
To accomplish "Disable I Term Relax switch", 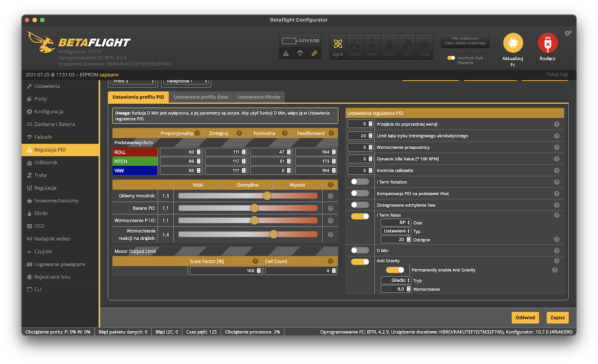I will coord(360,216).
